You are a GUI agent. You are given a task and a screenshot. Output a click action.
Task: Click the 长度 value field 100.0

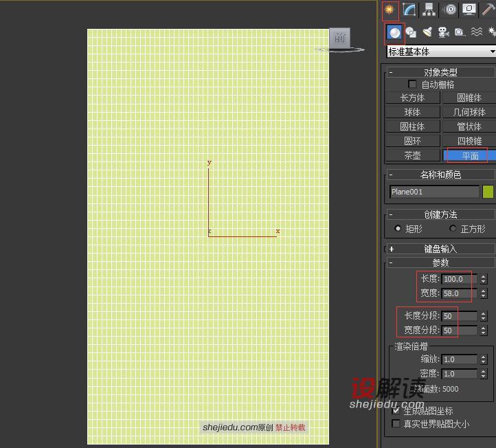[460, 279]
